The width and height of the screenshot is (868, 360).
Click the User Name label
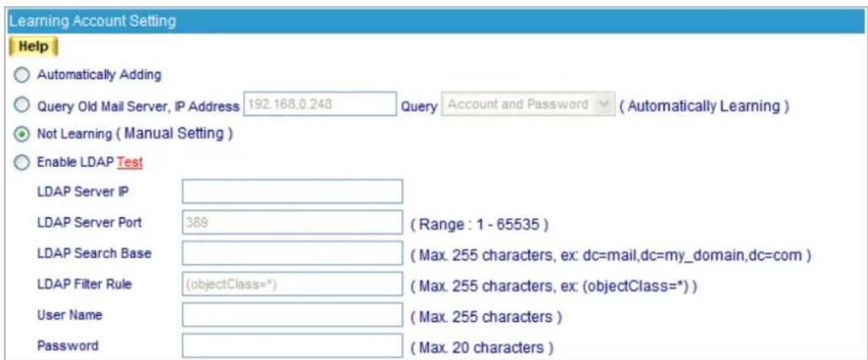tap(69, 315)
